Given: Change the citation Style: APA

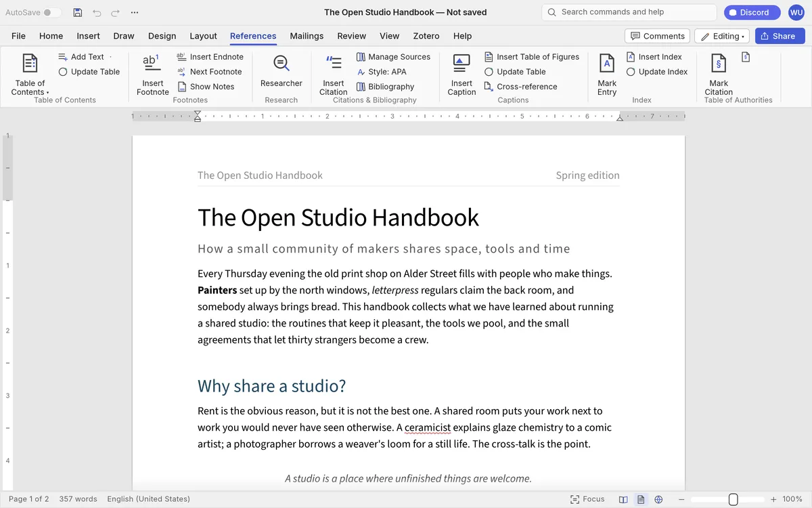Looking at the screenshot, I should (381, 72).
